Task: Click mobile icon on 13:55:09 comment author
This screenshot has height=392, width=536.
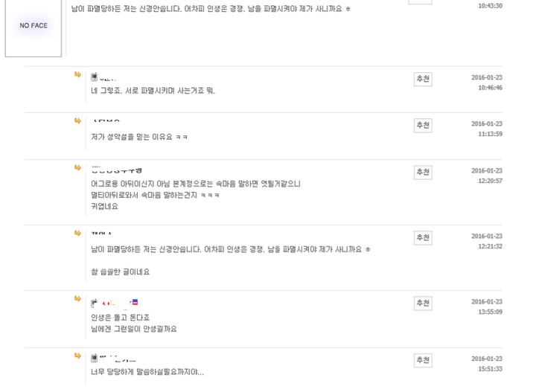Action: (95, 302)
